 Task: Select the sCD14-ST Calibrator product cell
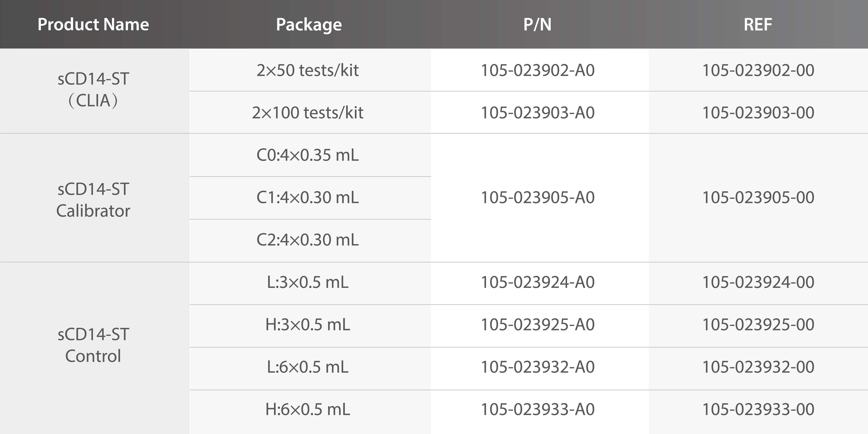pos(93,200)
